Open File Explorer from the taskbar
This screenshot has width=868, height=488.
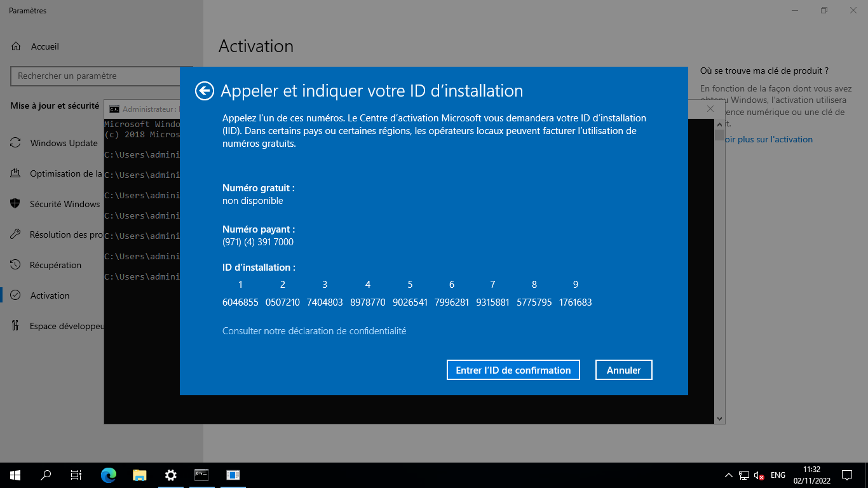pyautogui.click(x=140, y=475)
